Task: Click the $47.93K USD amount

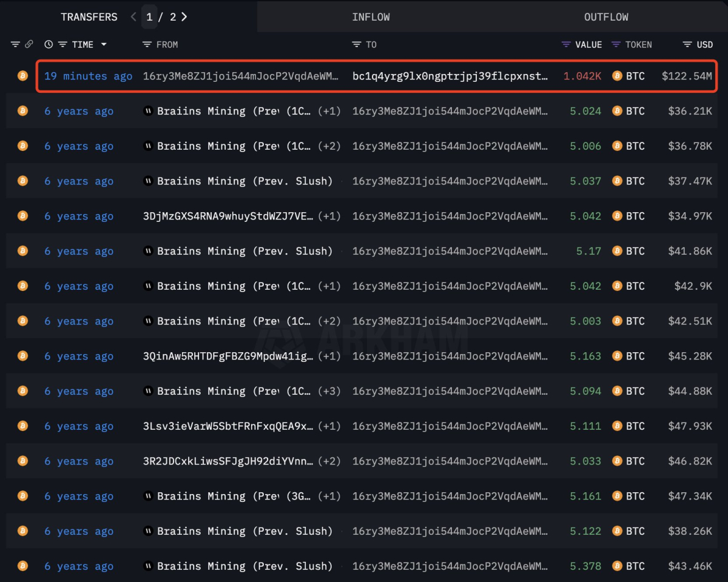Action: pyautogui.click(x=690, y=426)
